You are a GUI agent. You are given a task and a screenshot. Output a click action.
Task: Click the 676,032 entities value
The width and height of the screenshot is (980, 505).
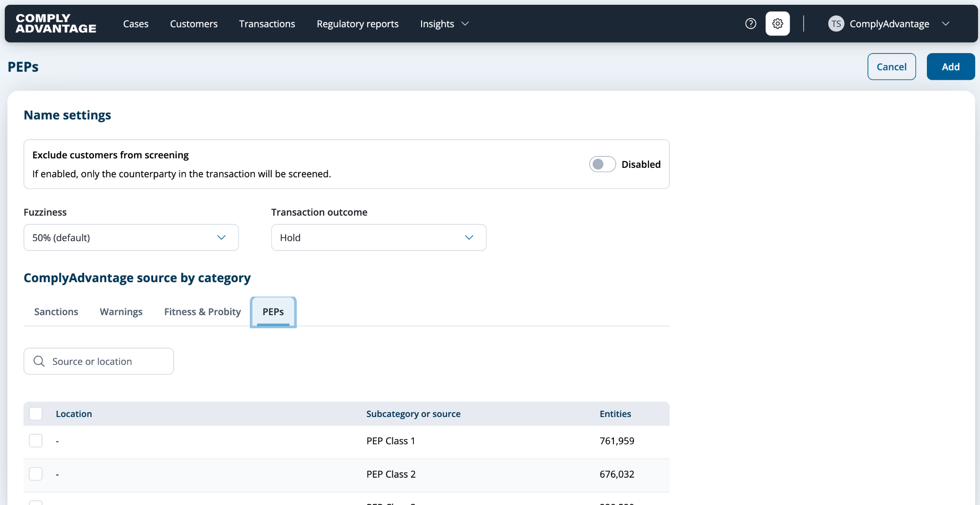coord(617,474)
